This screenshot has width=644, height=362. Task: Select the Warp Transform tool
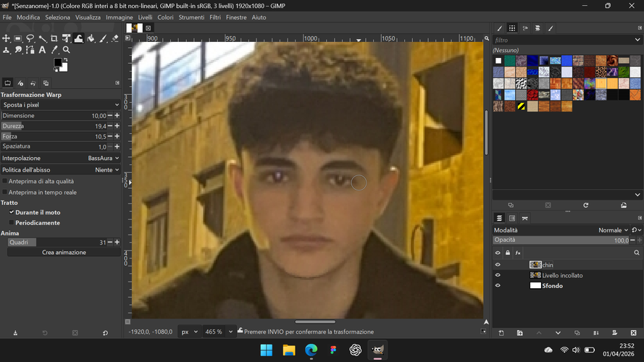point(78,38)
